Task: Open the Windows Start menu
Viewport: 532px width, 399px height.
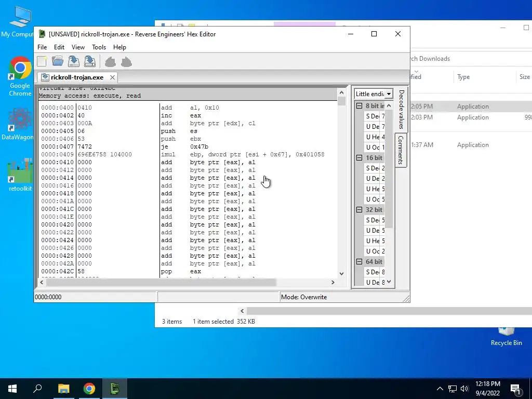Action: (12, 389)
